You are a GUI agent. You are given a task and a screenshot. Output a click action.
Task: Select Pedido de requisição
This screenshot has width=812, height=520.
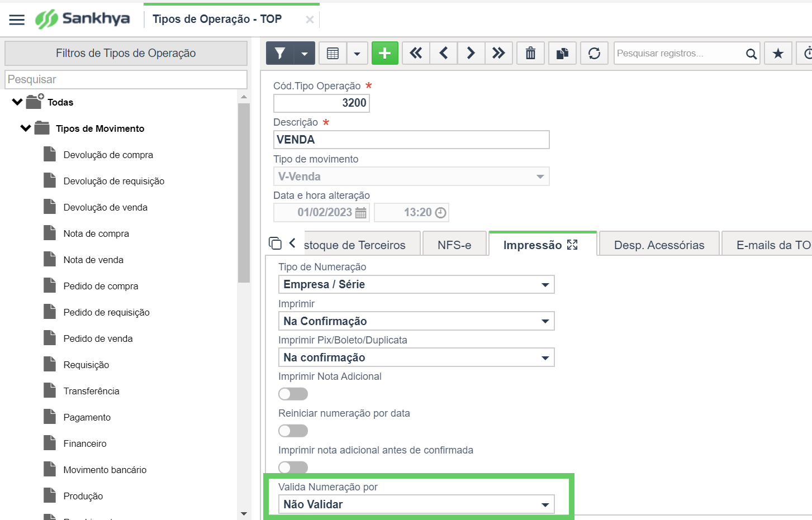pos(106,312)
